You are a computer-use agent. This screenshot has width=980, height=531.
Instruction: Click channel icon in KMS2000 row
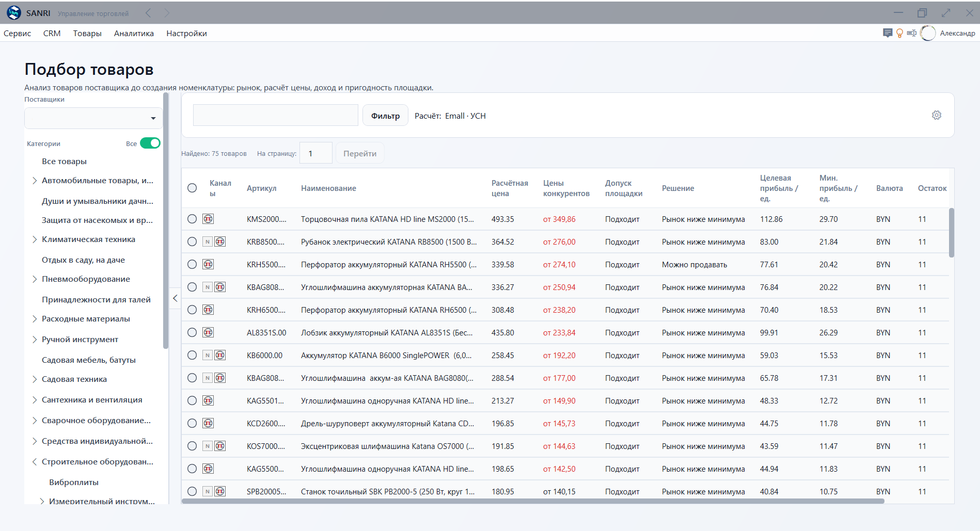208,219
